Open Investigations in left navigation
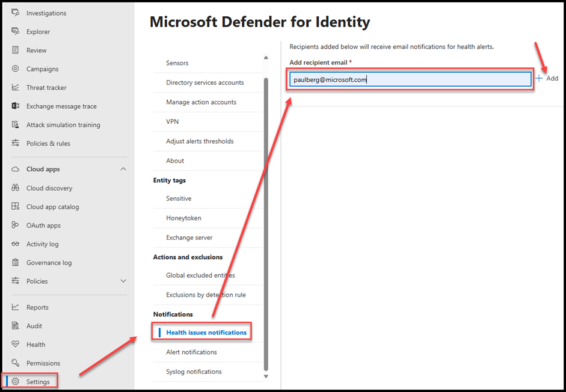The height and width of the screenshot is (392, 566). coord(46,13)
